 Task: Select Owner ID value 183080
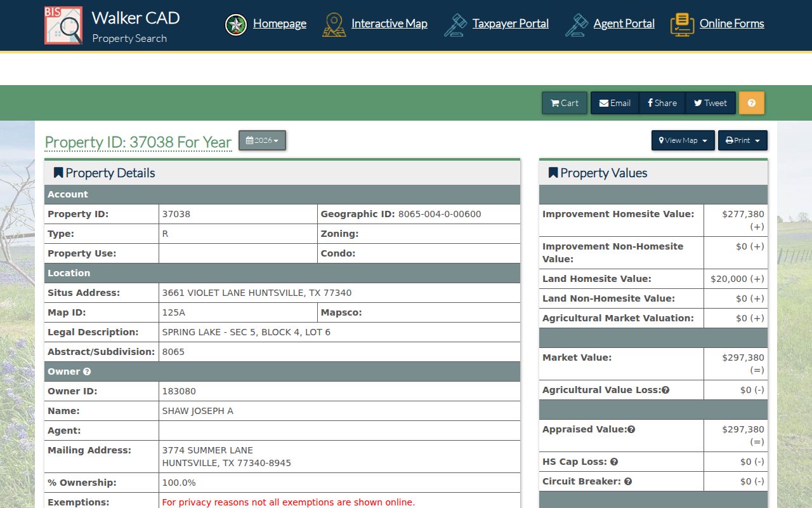(179, 391)
